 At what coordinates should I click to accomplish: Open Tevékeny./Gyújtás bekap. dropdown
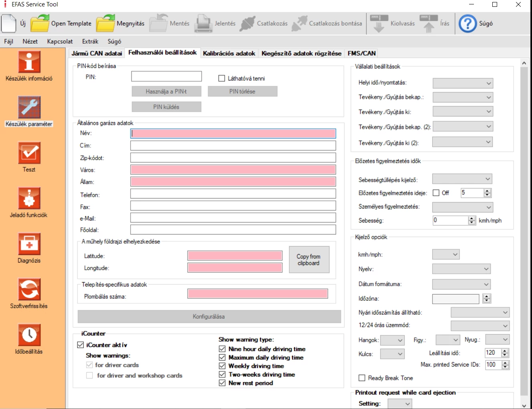pos(463,97)
